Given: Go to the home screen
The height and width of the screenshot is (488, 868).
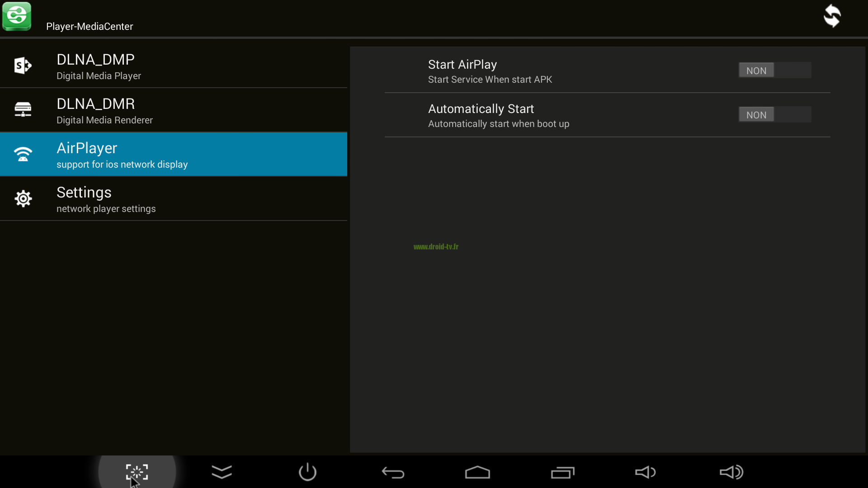Looking at the screenshot, I should (x=477, y=472).
